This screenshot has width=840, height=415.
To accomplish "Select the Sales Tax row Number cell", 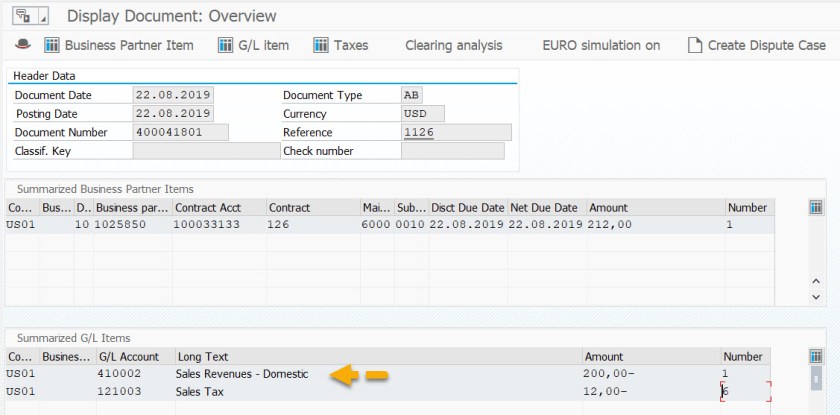I will tap(745, 392).
